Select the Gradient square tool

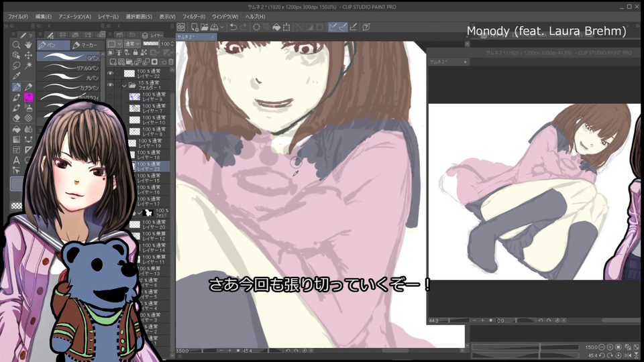[16, 139]
